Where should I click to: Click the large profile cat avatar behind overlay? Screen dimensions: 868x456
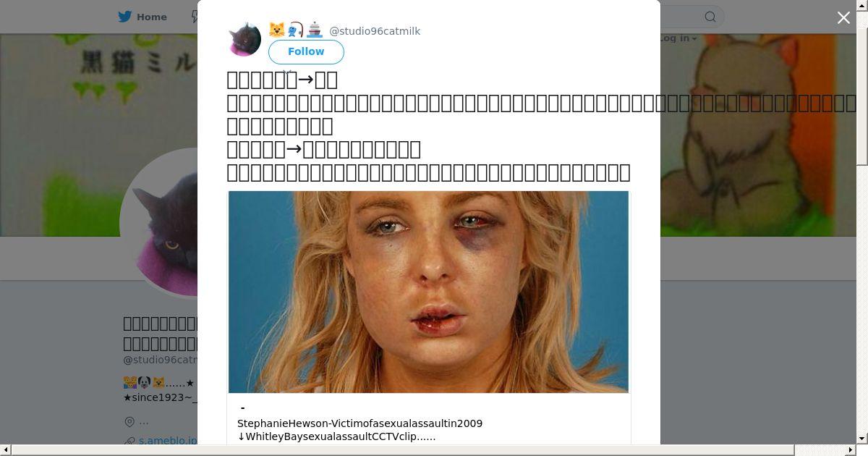tap(159, 223)
